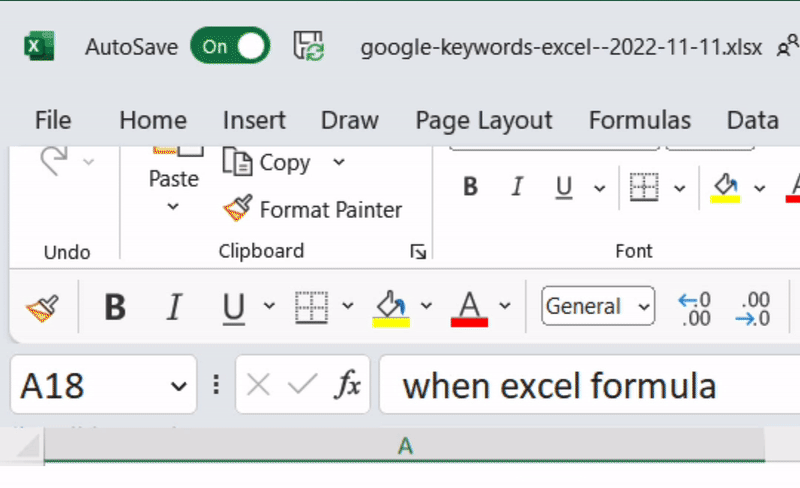The width and height of the screenshot is (800, 488).
Task: Open the Insert ribbon tab
Action: point(254,120)
